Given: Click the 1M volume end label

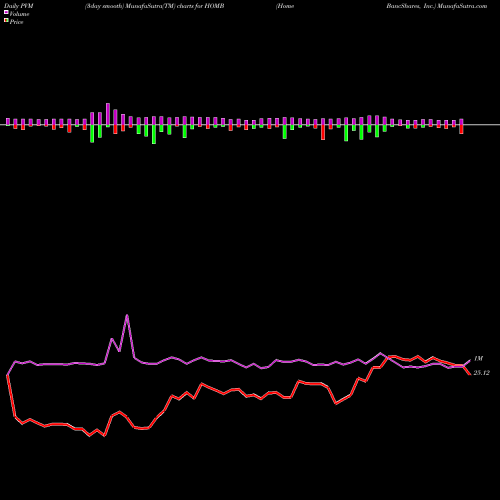Looking at the screenshot, I should 478,359.
